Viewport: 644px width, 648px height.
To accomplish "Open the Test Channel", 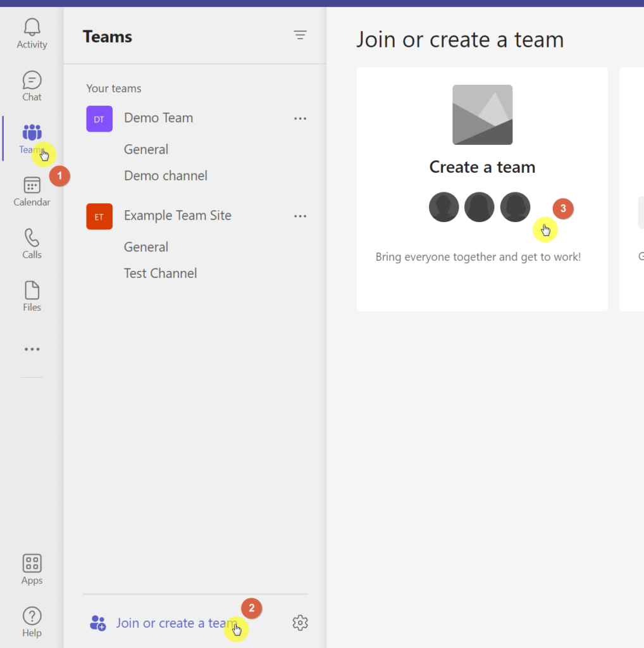I will pyautogui.click(x=160, y=273).
